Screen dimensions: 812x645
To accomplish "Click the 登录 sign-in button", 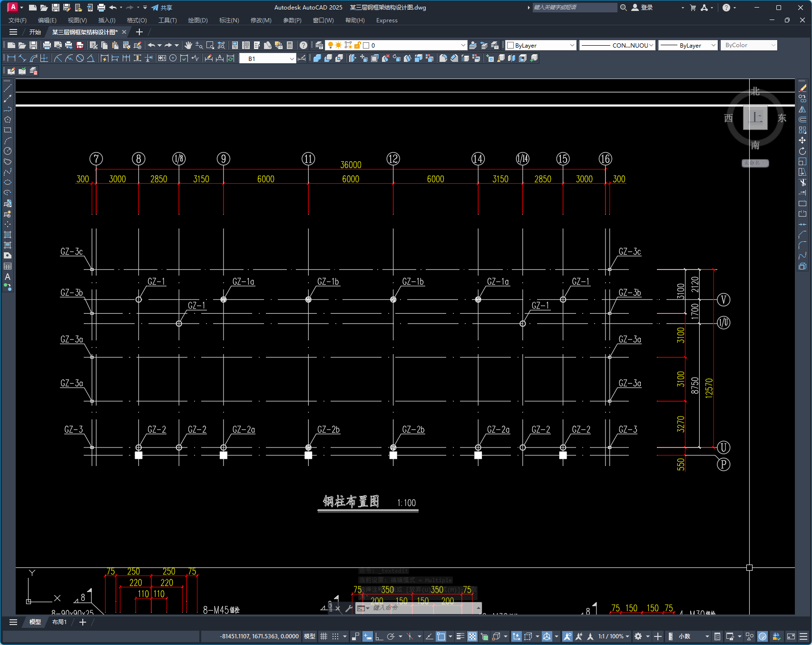I will tap(642, 8).
